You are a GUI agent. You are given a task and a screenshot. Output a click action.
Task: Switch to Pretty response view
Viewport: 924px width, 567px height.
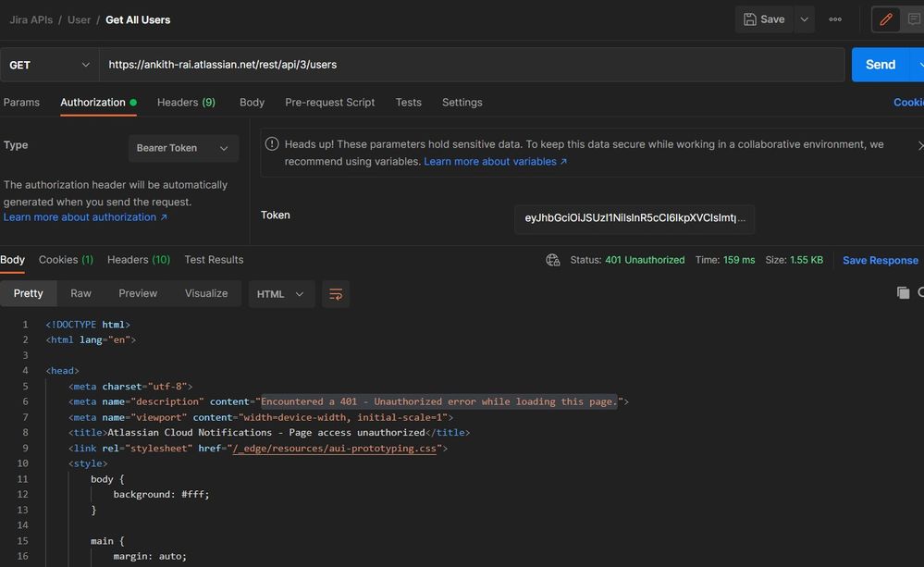pos(29,293)
